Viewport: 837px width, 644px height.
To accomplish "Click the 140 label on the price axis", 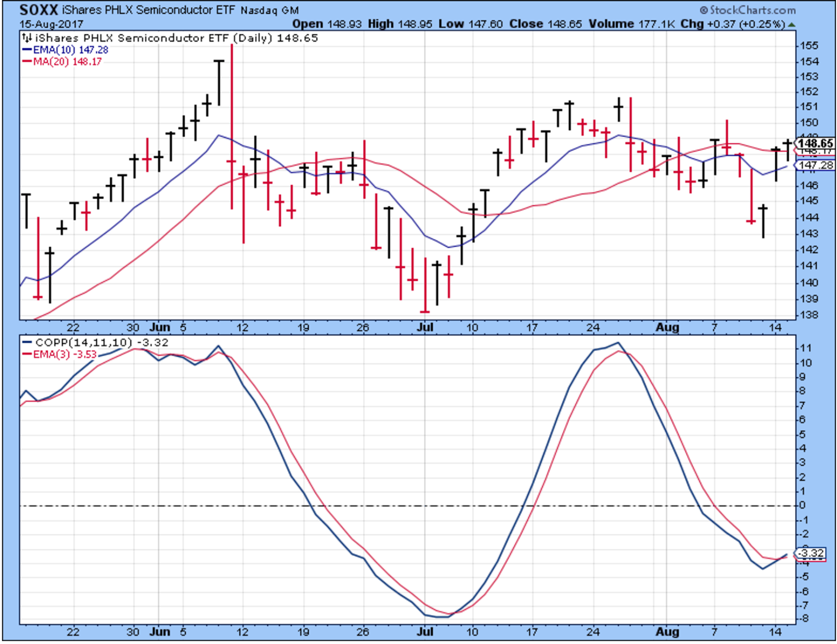I will click(x=808, y=283).
